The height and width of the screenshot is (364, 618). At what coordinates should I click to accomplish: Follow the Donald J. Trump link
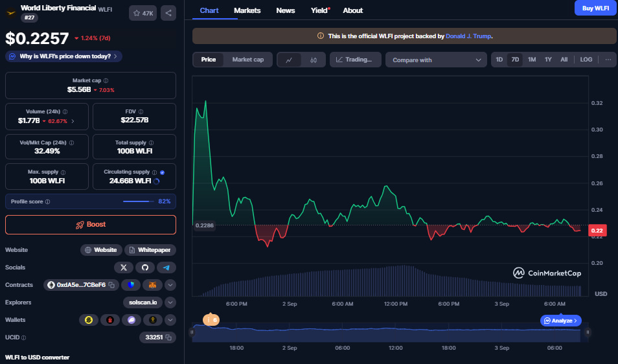click(x=468, y=36)
